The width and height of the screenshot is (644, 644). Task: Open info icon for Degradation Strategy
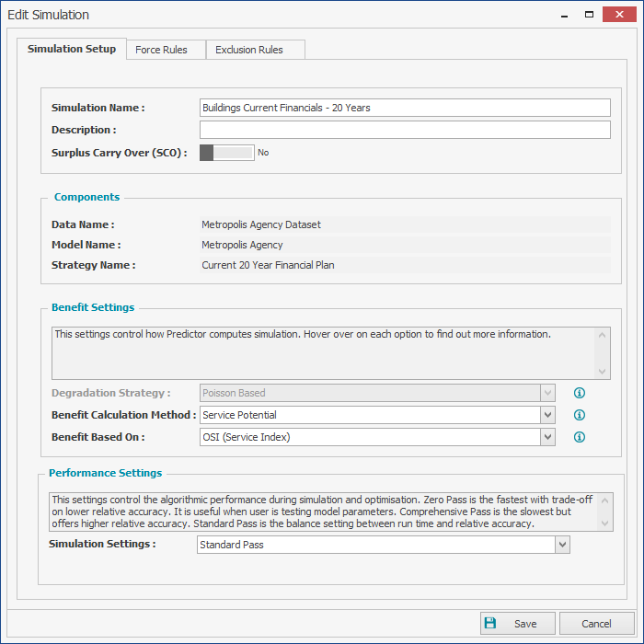(x=579, y=393)
